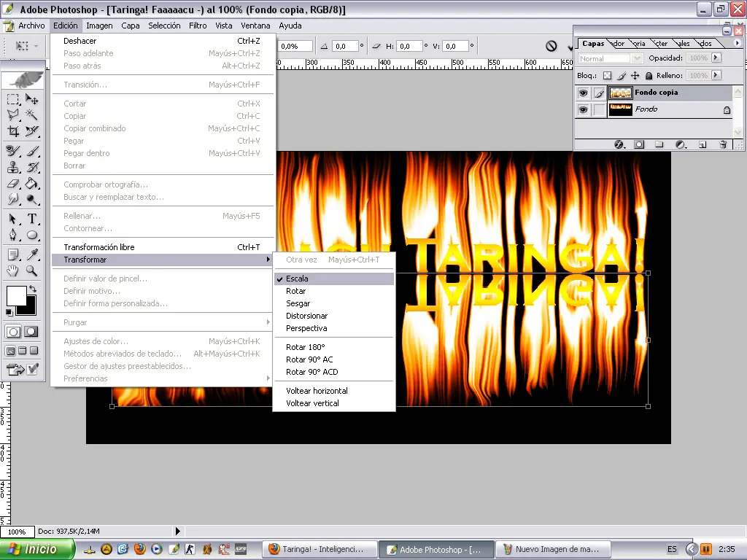Screen dimensions: 747x560
Task: Open the Opacidad slider arrow
Action: tap(716, 58)
